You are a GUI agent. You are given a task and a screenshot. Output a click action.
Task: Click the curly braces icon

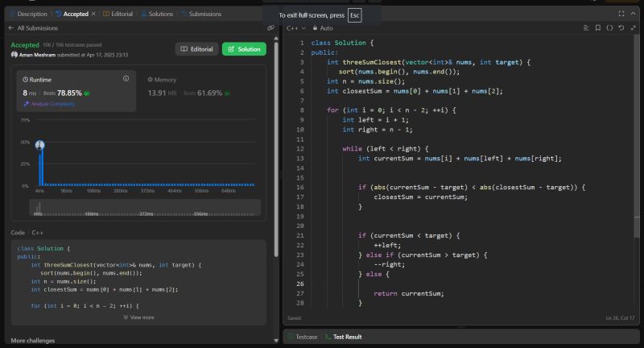[x=609, y=27]
